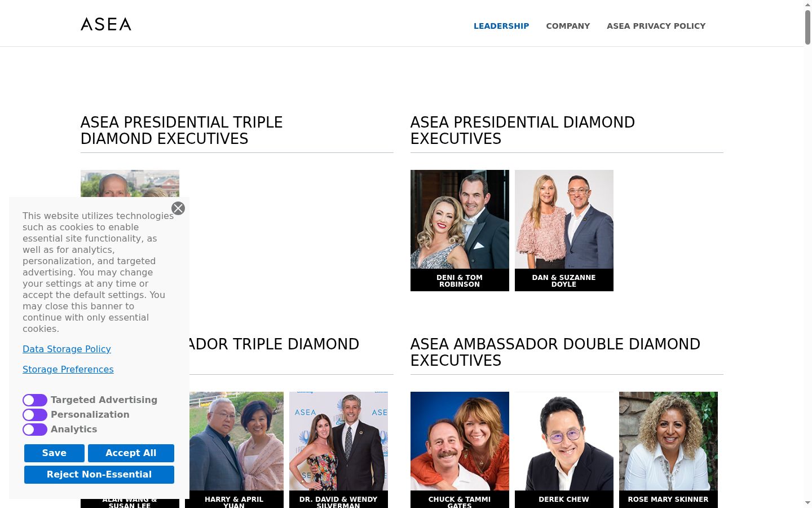
Task: Click Accept All cookies button
Action: 131,453
